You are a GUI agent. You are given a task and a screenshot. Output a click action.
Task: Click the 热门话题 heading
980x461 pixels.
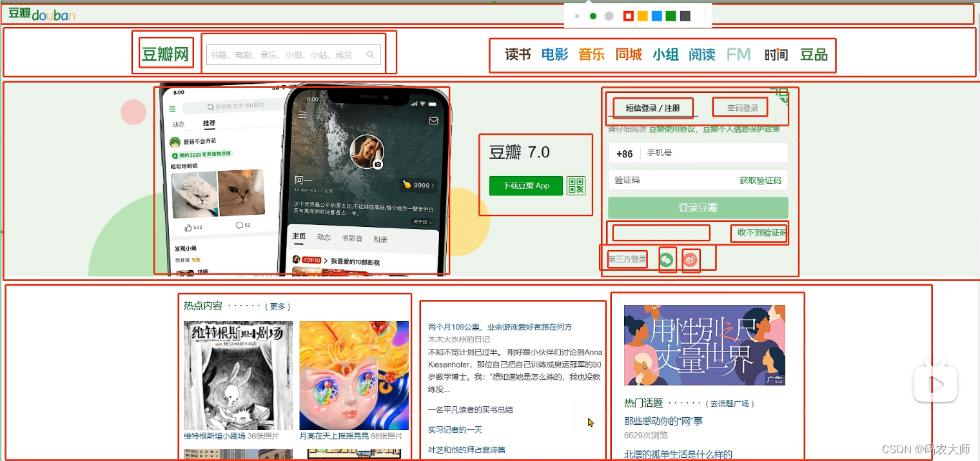pos(643,404)
